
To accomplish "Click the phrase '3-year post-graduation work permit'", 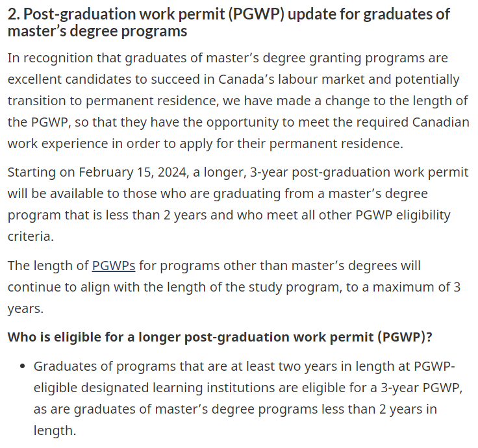I will [x=359, y=173].
